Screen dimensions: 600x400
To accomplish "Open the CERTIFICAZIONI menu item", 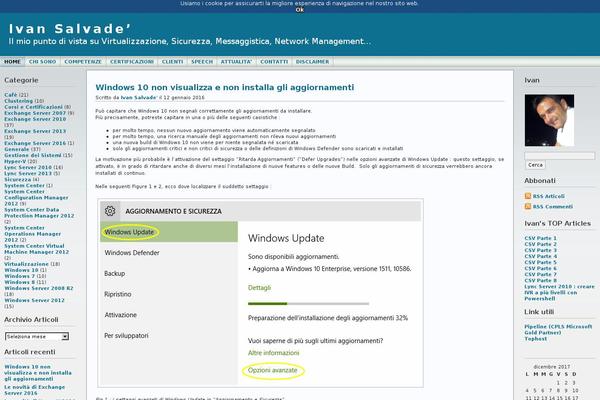I will pyautogui.click(x=132, y=62).
